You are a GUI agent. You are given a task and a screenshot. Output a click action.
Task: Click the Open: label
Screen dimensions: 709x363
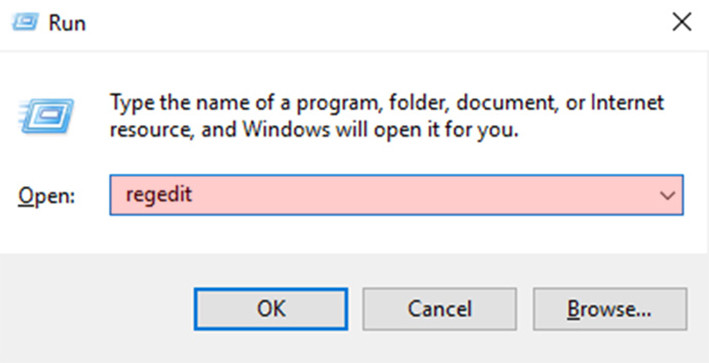[x=46, y=196]
